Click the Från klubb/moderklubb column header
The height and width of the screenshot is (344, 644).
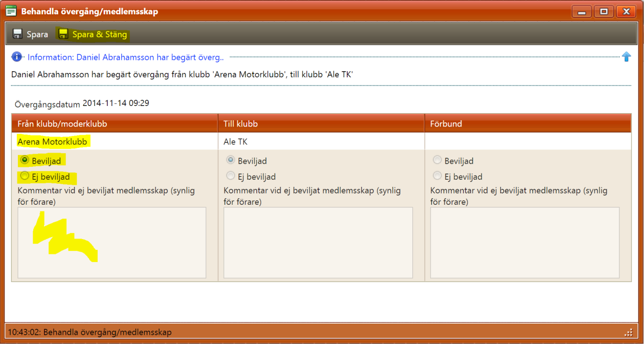(115, 123)
